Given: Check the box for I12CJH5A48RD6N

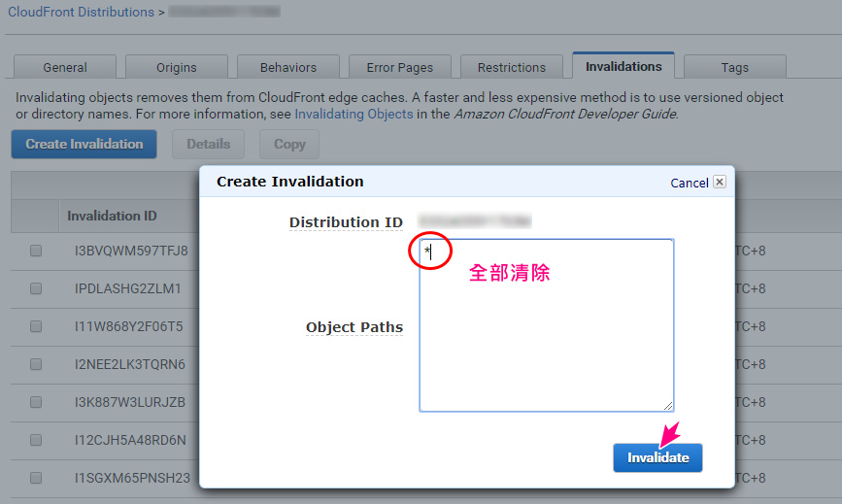Looking at the screenshot, I should 36,440.
